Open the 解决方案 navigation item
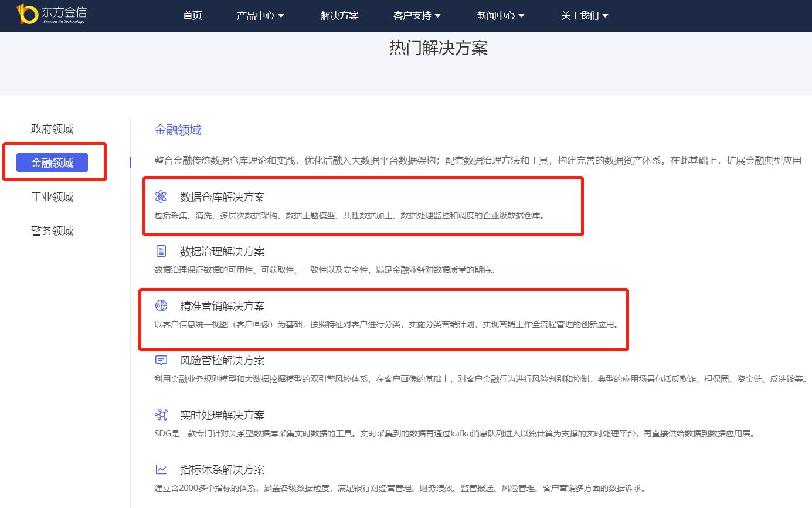Viewport: 812px width, 508px height. click(x=339, y=16)
